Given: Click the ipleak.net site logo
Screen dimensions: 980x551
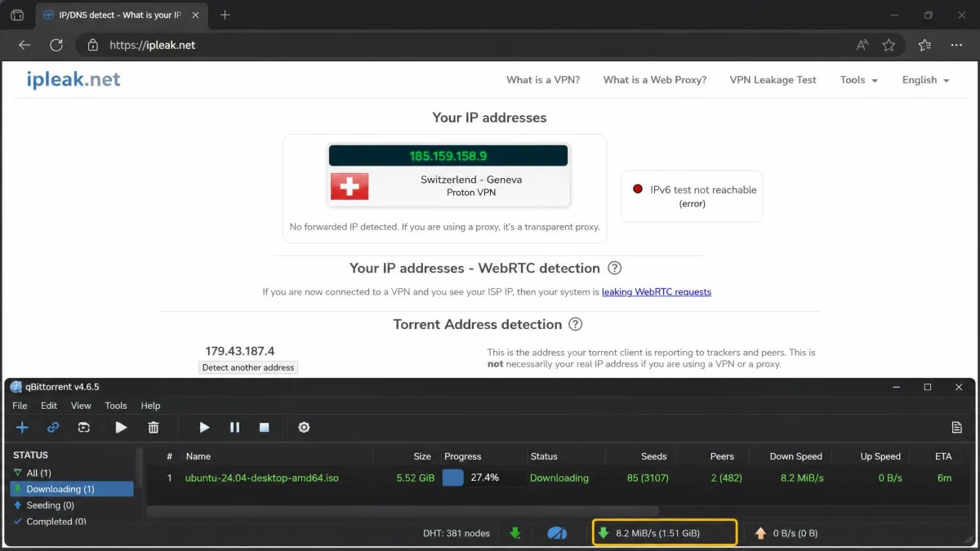Looking at the screenshot, I should pyautogui.click(x=73, y=79).
